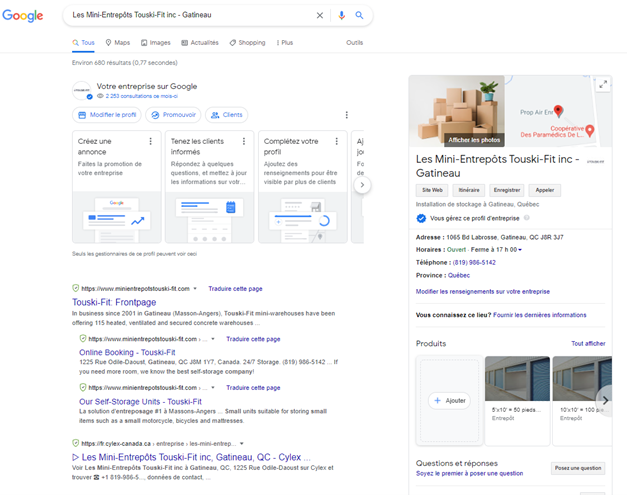
Task: Click the blue search magnifier icon
Action: (x=359, y=16)
